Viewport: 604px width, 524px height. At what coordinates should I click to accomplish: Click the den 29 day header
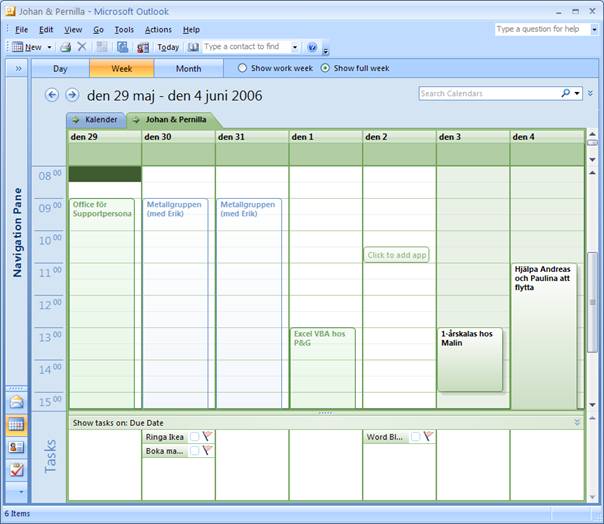tap(105, 137)
